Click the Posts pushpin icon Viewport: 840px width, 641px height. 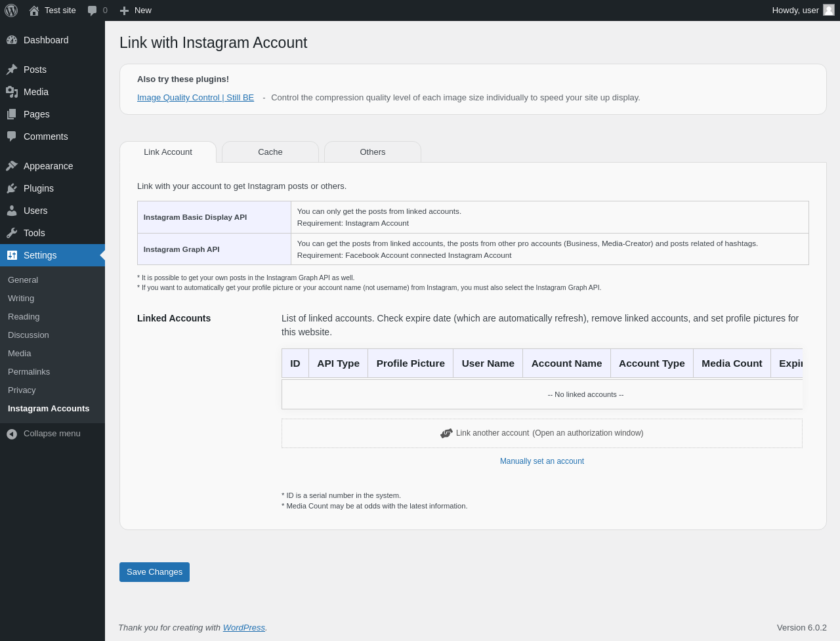pyautogui.click(x=12, y=70)
